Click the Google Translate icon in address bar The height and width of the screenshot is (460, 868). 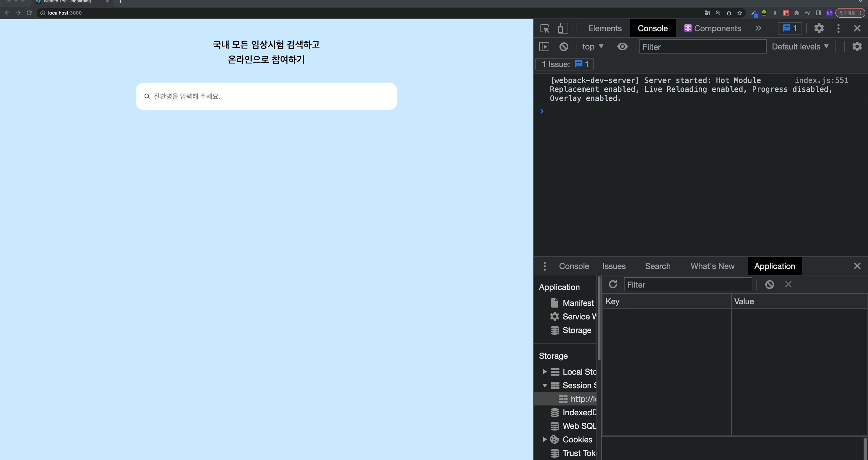click(x=707, y=13)
